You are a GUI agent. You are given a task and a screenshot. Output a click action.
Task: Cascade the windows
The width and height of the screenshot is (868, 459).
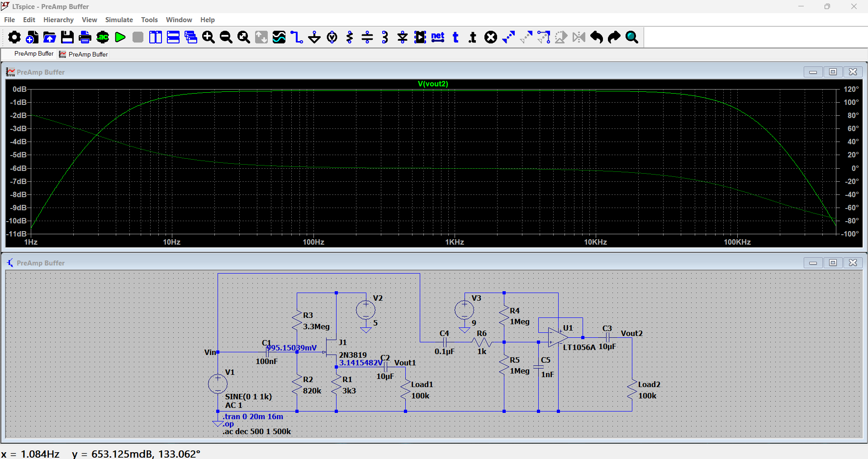pos(191,37)
